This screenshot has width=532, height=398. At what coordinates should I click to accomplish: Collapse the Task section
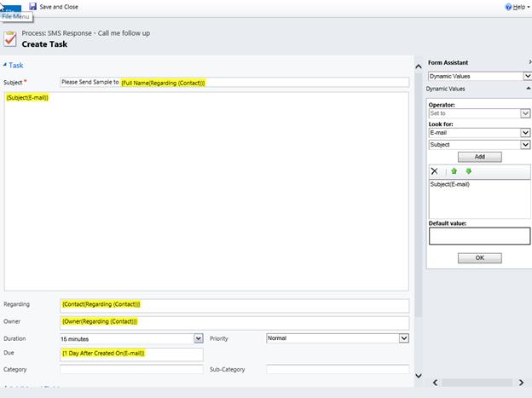pyautogui.click(x=5, y=65)
